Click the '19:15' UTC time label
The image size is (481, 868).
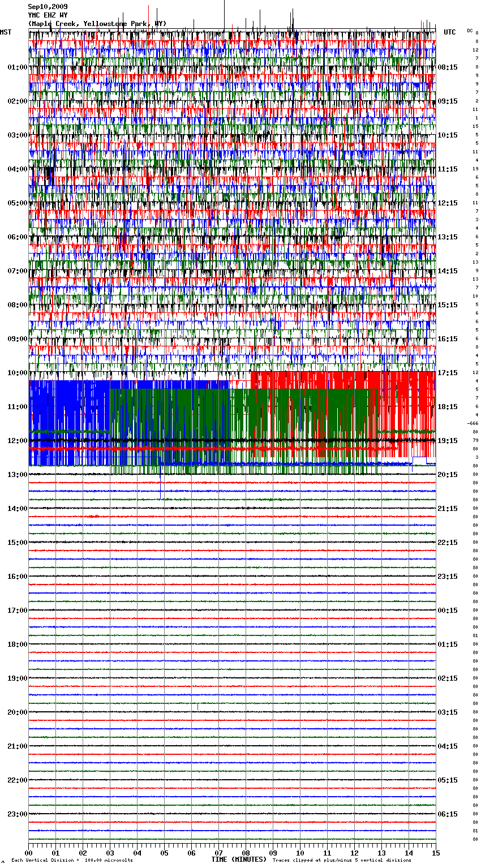click(x=448, y=441)
